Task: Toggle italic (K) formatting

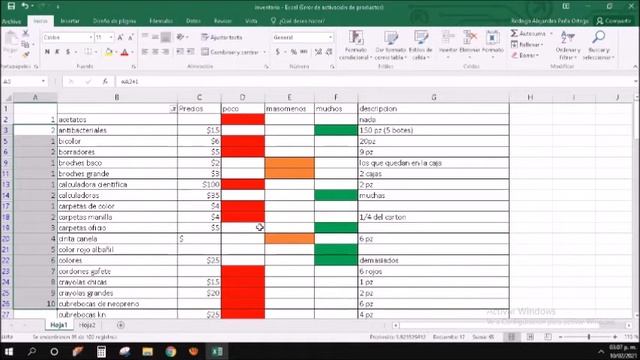Action: (x=57, y=52)
